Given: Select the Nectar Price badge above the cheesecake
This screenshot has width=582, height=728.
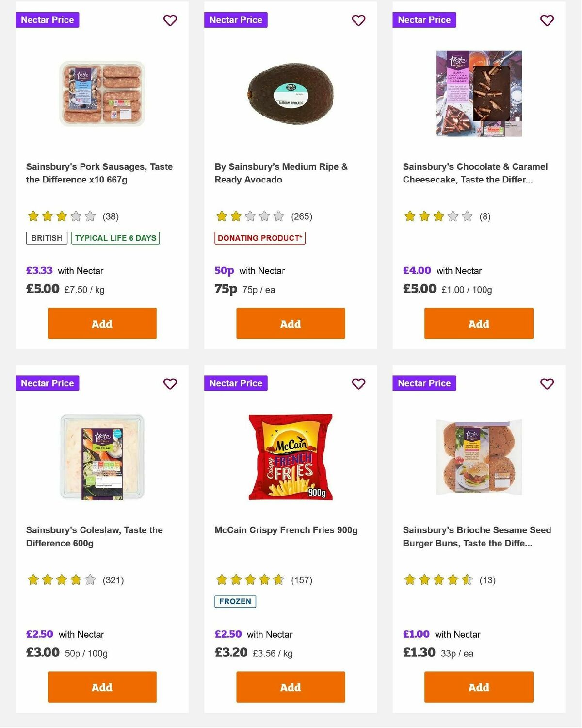Looking at the screenshot, I should pos(424,20).
